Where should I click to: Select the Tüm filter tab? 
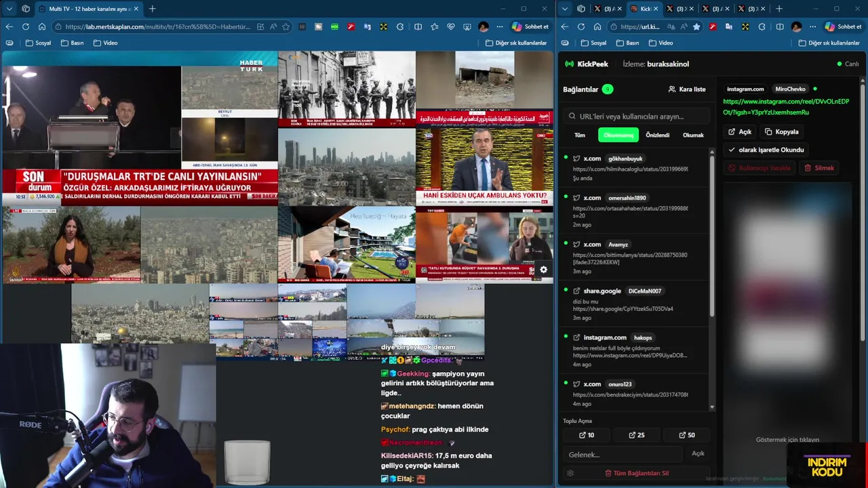[x=580, y=135]
